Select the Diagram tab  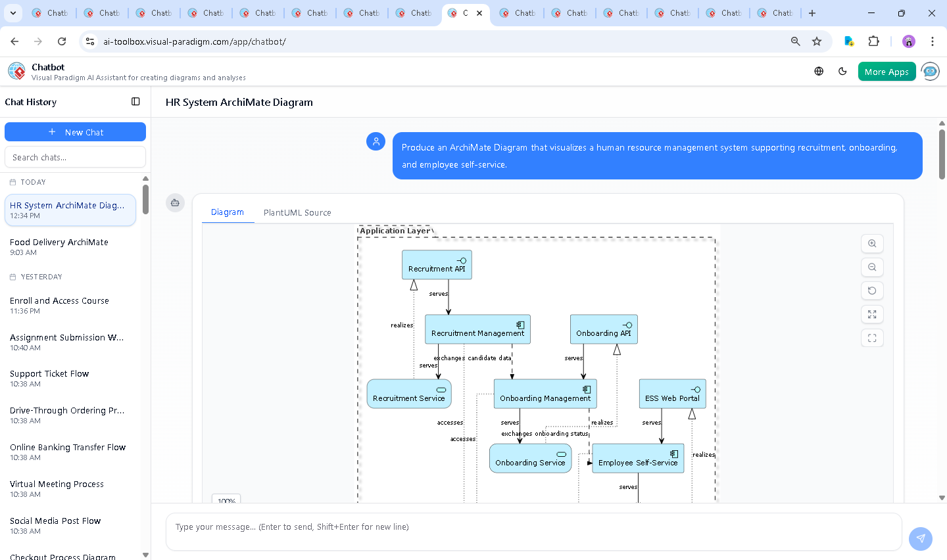(x=228, y=212)
